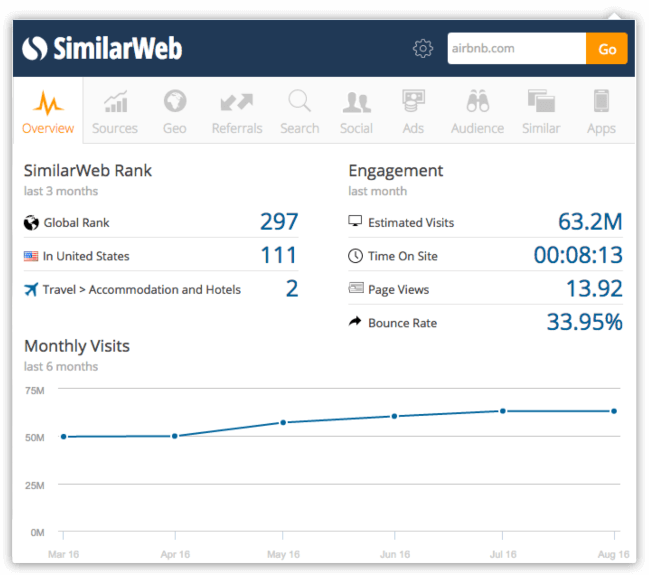
Task: Click the airbnb.com search field
Action: click(x=515, y=49)
